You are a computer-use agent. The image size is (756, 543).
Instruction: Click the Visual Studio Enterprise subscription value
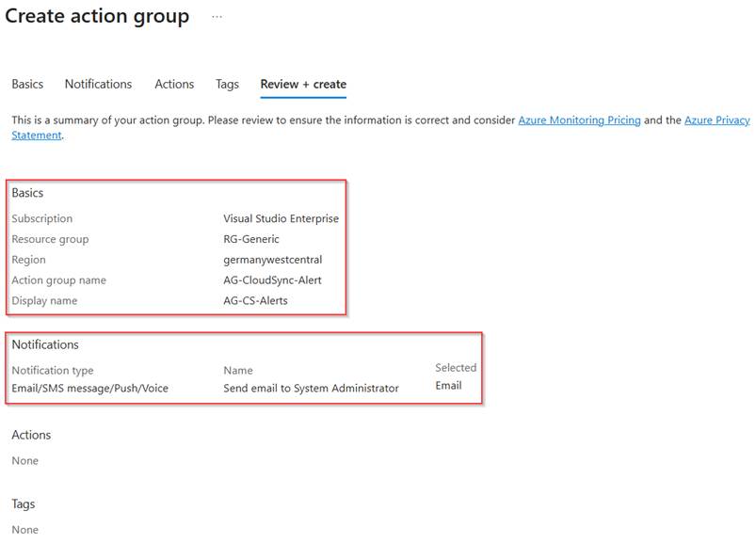pos(281,218)
